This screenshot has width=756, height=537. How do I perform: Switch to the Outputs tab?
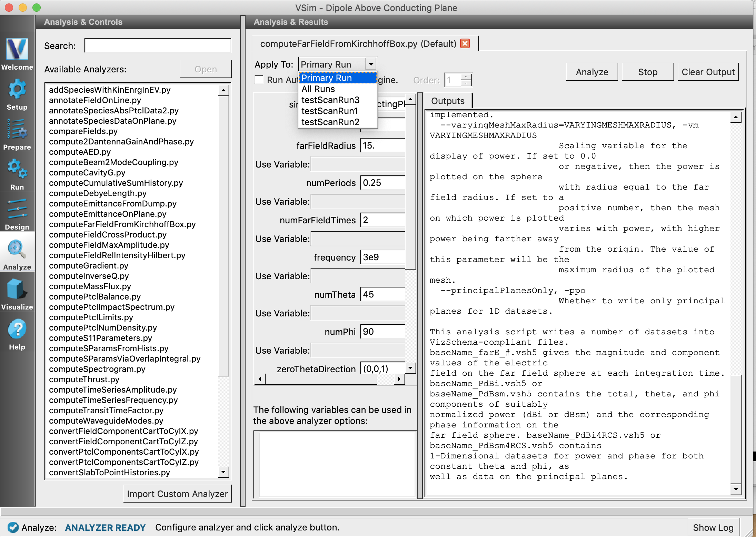point(447,101)
